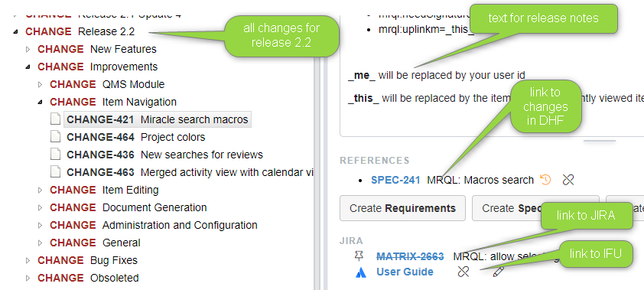Click the document icon of CHANGE-464 Project colors
Viewport: 644px width, 290px height.
55,137
